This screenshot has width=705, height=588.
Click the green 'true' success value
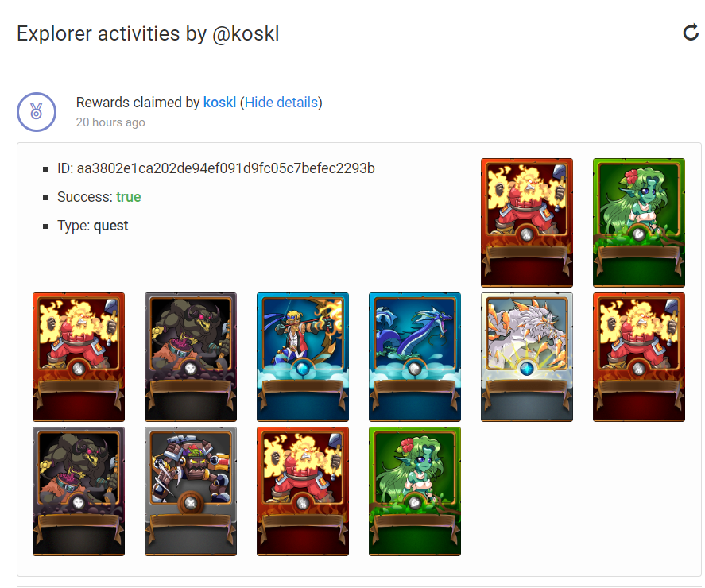129,197
